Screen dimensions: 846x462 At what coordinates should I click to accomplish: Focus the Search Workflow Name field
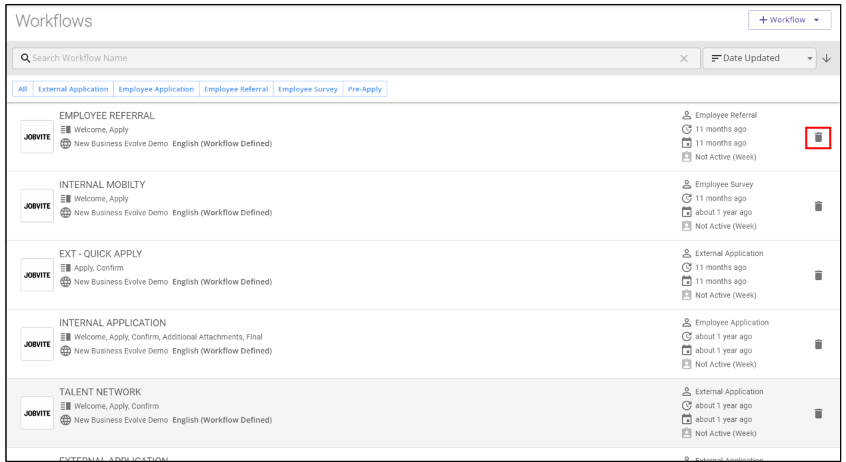pos(356,58)
